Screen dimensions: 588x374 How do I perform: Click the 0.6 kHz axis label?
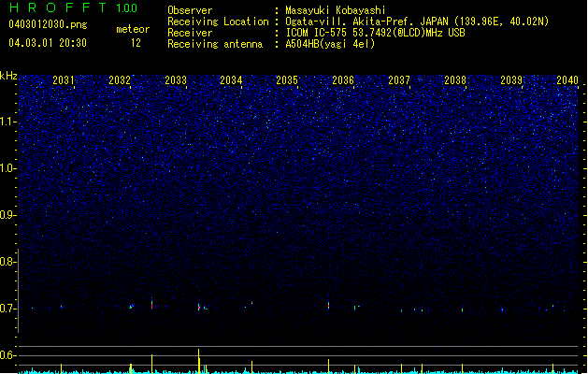click(7, 355)
